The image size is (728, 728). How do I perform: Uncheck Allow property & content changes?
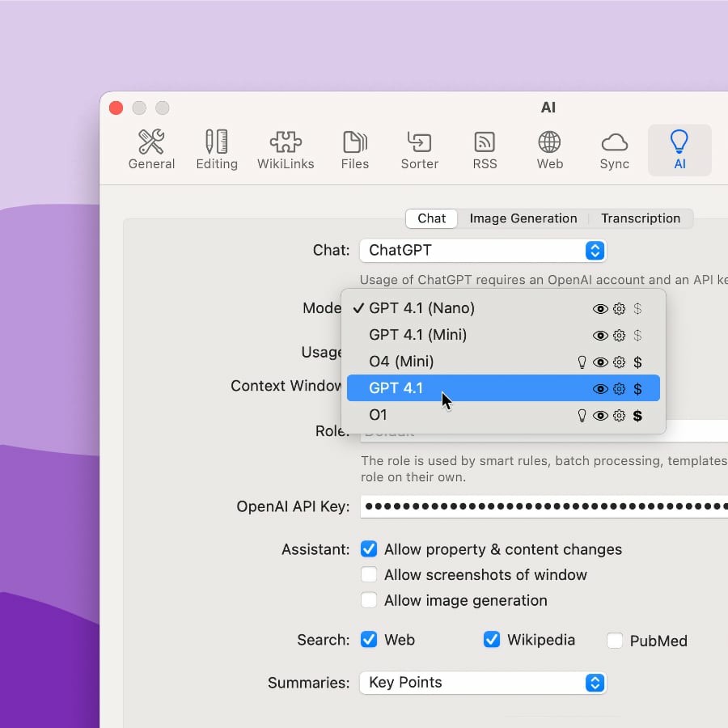(x=369, y=549)
